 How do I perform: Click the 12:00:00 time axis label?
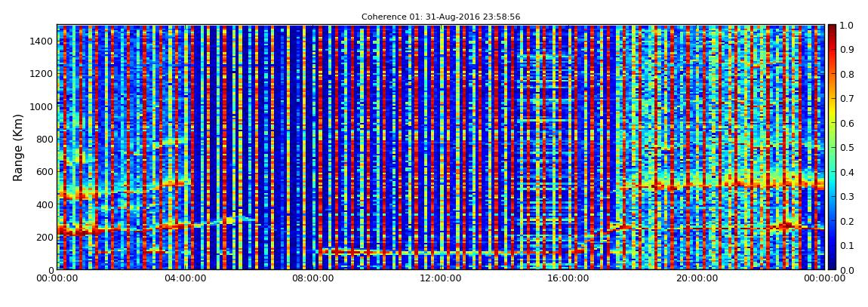[x=442, y=278]
